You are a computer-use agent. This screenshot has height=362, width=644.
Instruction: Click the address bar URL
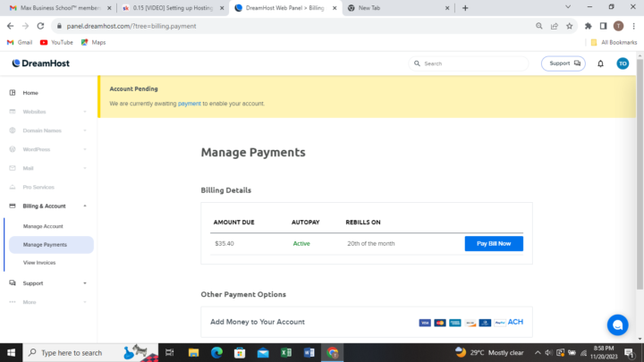(x=131, y=26)
